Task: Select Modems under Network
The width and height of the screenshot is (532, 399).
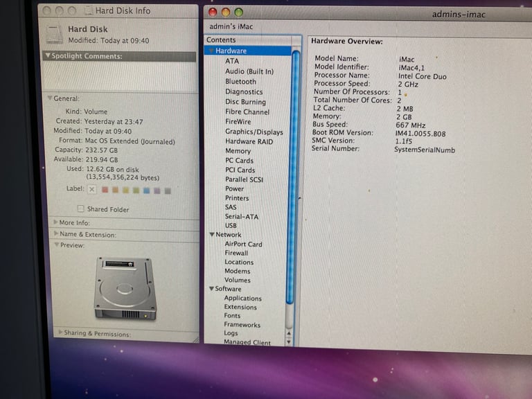Action: [x=237, y=271]
